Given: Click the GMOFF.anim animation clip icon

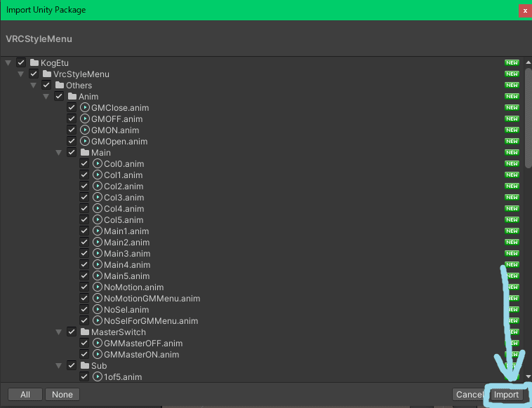Looking at the screenshot, I should coord(84,118).
